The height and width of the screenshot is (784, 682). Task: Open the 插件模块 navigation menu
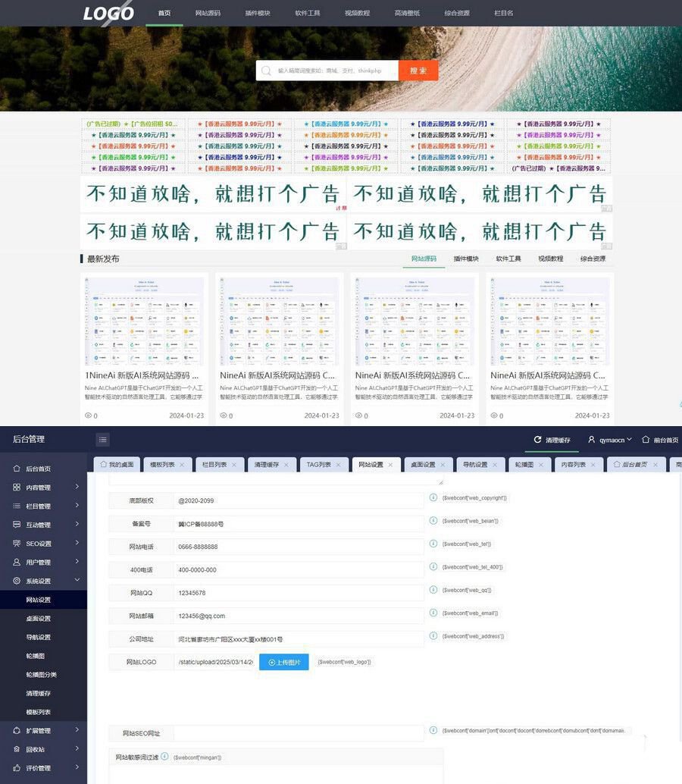click(x=256, y=13)
